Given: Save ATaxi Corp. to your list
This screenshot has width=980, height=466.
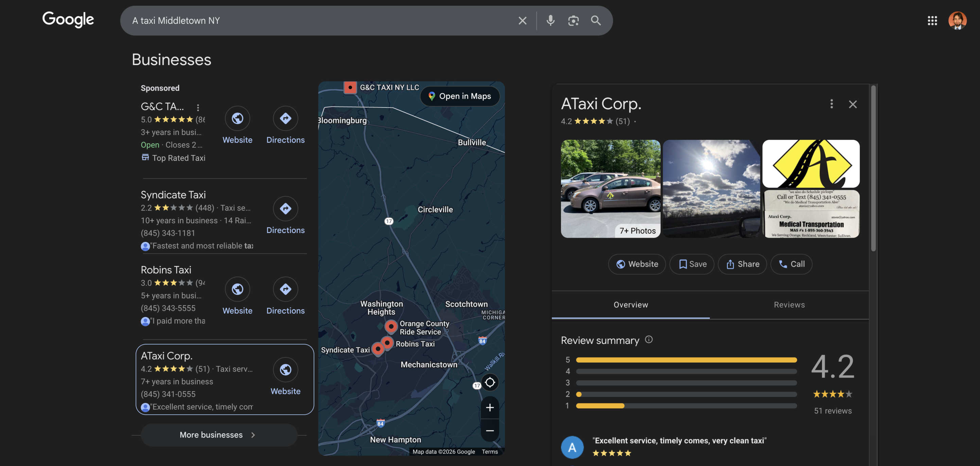Looking at the screenshot, I should [692, 264].
